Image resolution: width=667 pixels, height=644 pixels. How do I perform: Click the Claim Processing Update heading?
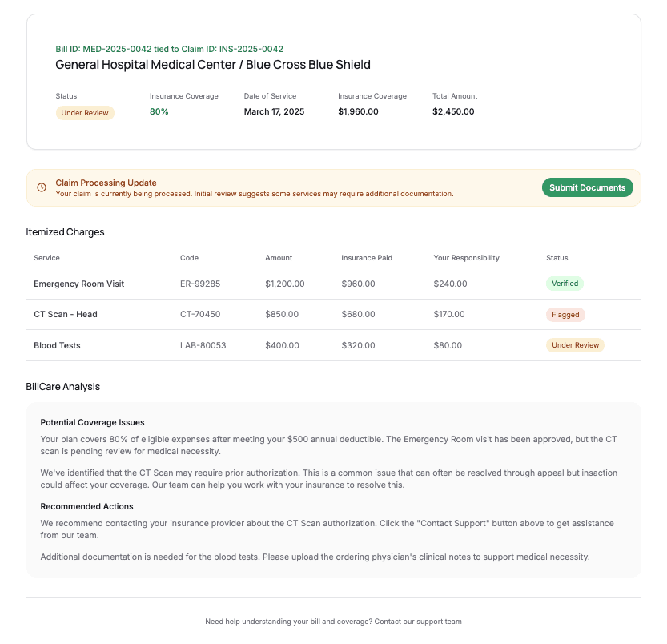(x=106, y=183)
